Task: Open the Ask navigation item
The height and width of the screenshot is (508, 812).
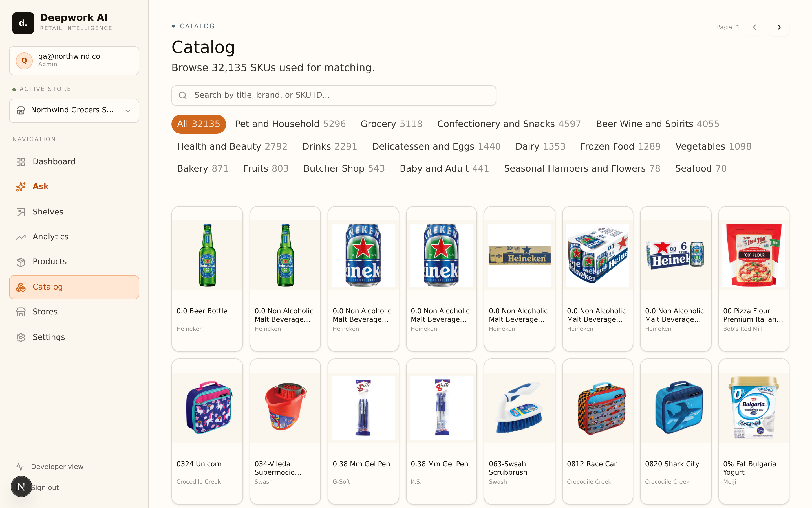Action: click(74, 187)
